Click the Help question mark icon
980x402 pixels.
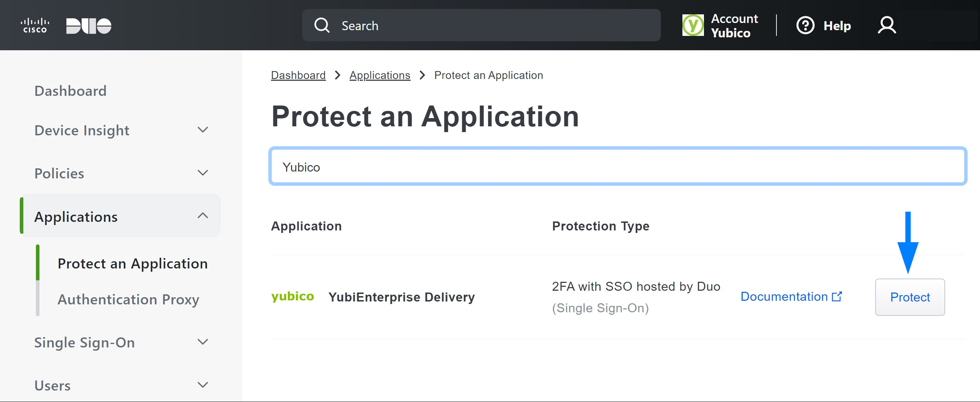coord(805,25)
